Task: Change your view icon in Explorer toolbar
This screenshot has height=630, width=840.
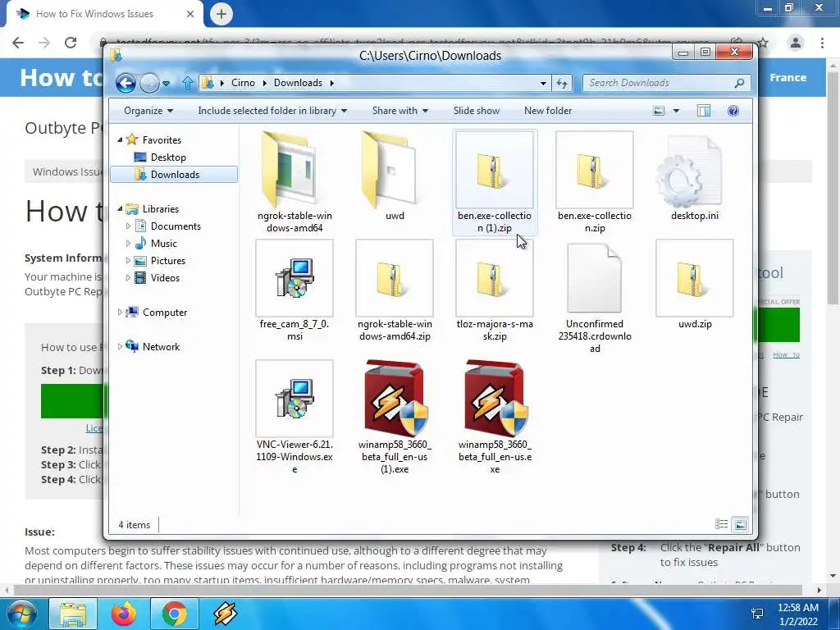Action: pos(659,111)
